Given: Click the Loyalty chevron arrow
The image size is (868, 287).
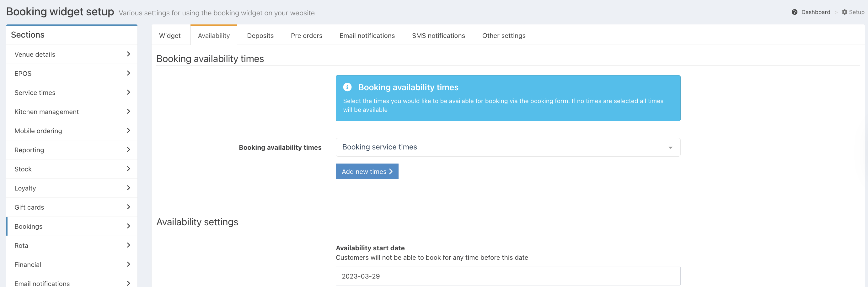Looking at the screenshot, I should tap(128, 188).
